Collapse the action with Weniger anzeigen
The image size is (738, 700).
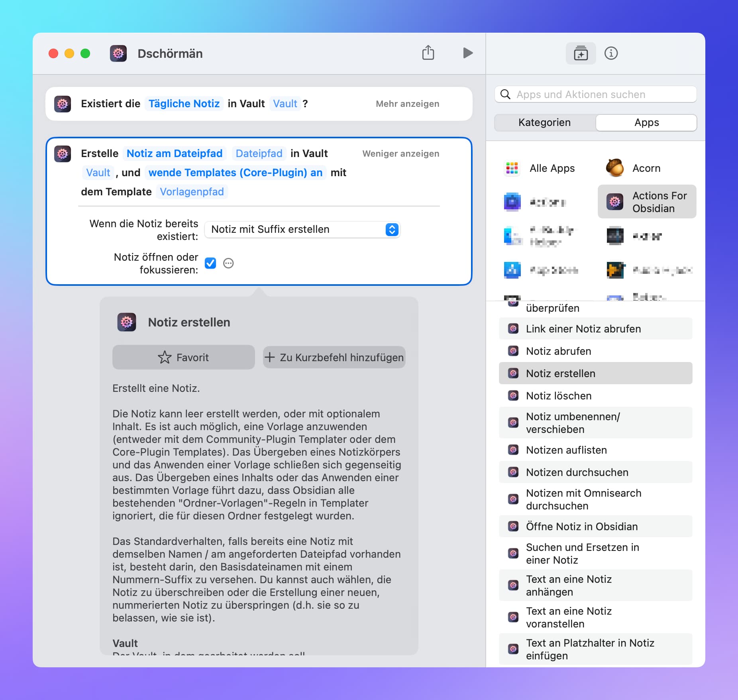pos(400,153)
